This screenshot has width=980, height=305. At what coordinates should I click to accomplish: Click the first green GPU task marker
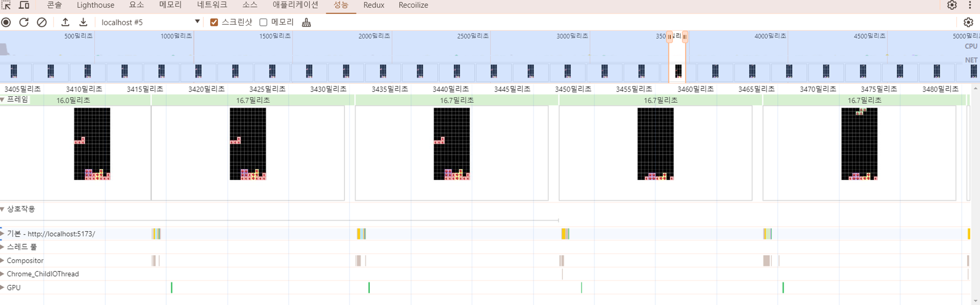[x=171, y=287]
